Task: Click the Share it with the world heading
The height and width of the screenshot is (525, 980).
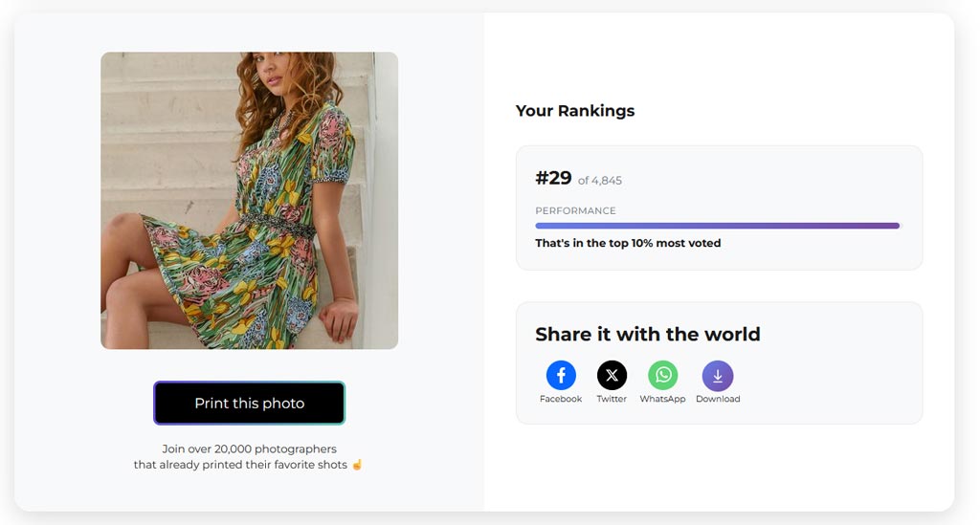Action: [647, 334]
